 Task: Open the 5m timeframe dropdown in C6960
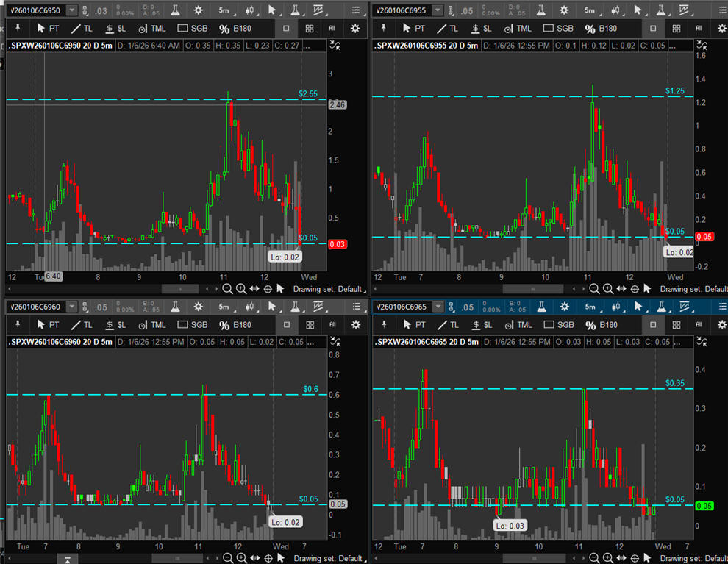tap(225, 307)
